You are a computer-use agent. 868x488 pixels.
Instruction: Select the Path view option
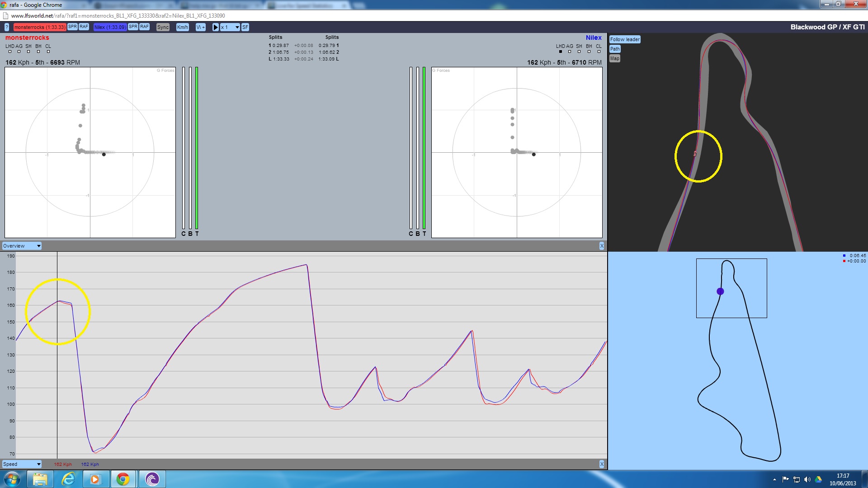click(x=615, y=49)
